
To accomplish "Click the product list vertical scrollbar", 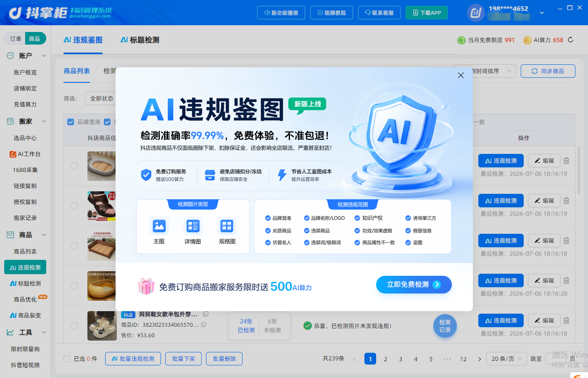I will (x=579, y=170).
